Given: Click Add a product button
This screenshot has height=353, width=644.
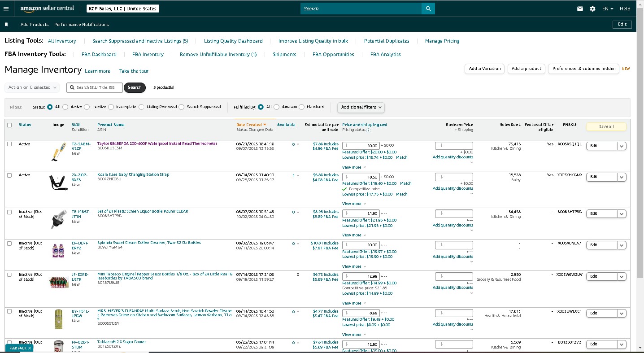Looking at the screenshot, I should 527,69.
